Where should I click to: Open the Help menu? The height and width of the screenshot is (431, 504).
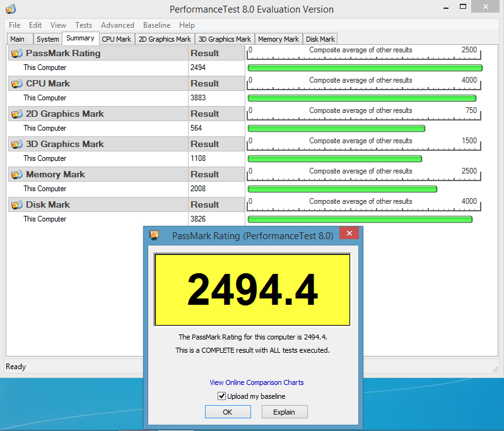187,25
